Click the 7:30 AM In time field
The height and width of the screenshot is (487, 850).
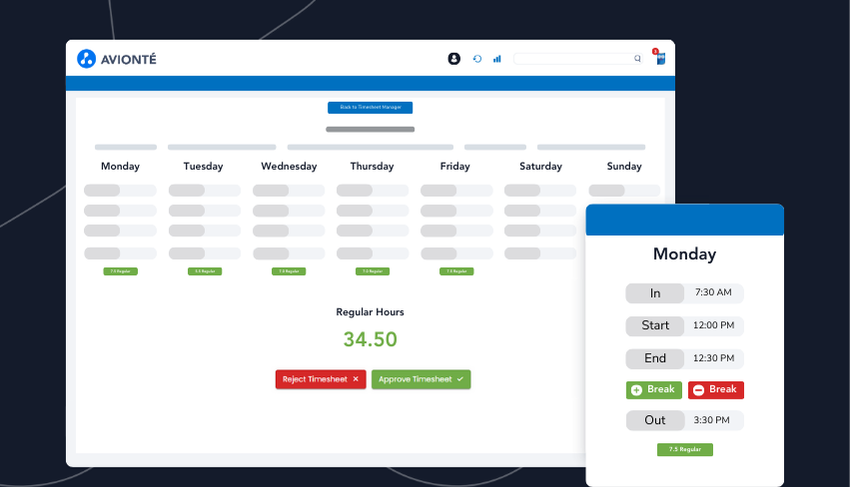click(x=712, y=293)
